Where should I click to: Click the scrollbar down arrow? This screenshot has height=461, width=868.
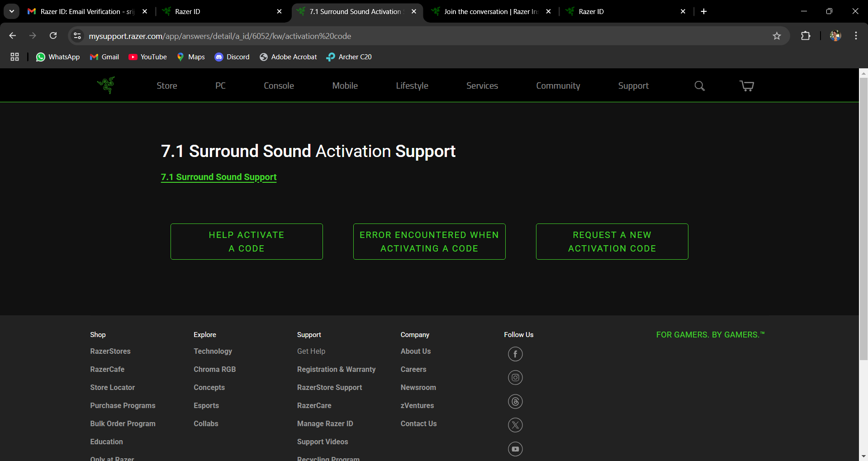click(x=863, y=456)
